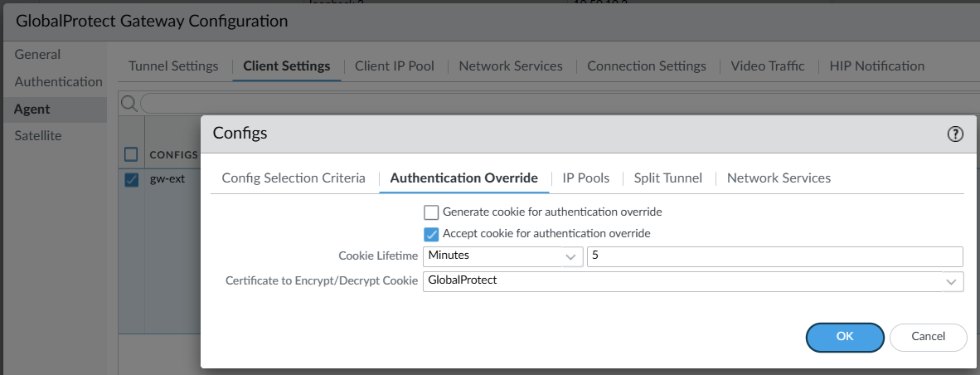Open the Cookie Lifetime Minutes dropdown
This screenshot has width=980, height=375.
(x=502, y=256)
